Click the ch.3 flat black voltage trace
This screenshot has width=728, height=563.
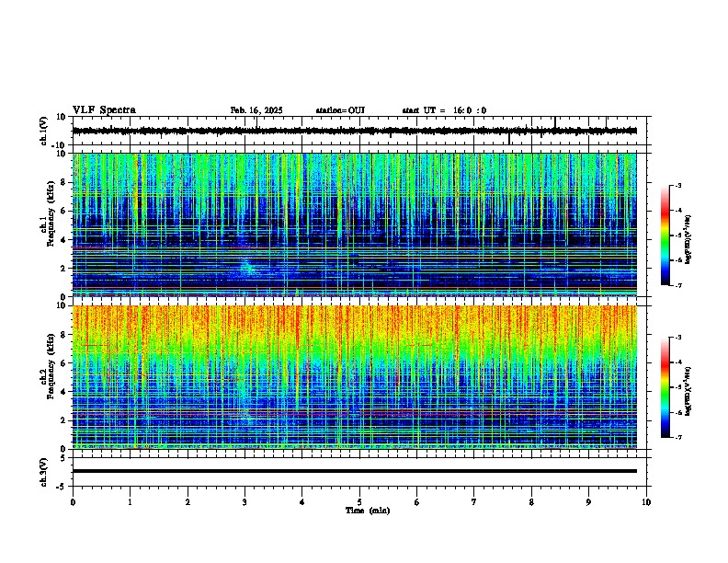pyautogui.click(x=354, y=471)
